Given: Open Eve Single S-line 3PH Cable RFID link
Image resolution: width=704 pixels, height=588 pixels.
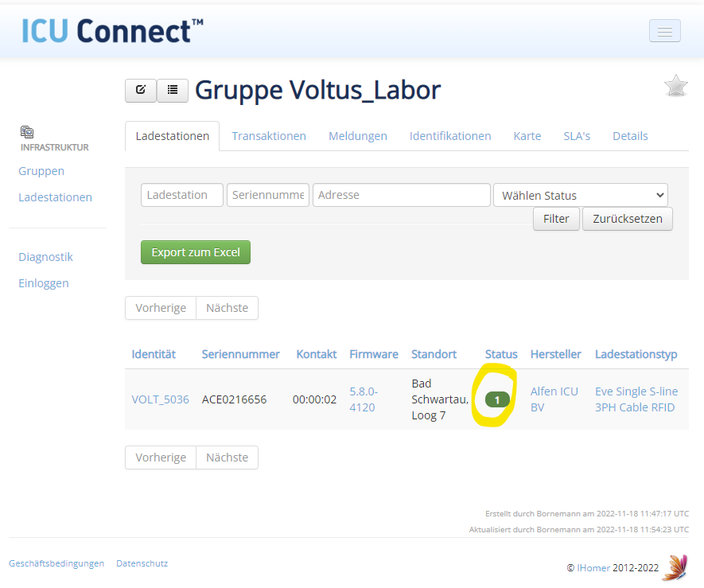Looking at the screenshot, I should (x=636, y=399).
